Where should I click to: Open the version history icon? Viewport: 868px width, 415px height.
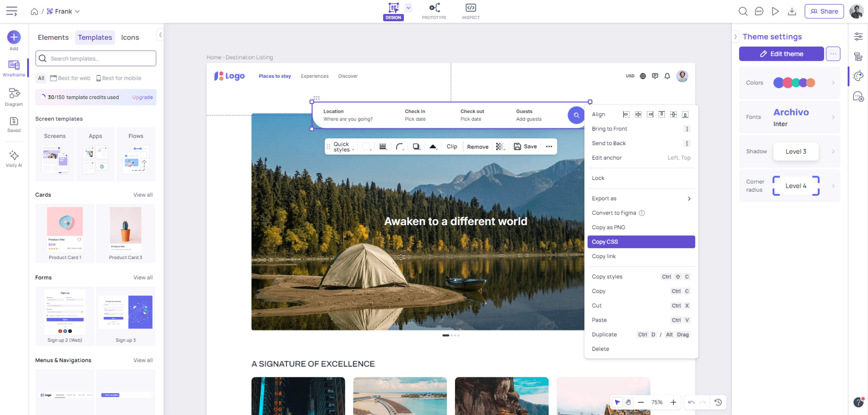(718, 402)
